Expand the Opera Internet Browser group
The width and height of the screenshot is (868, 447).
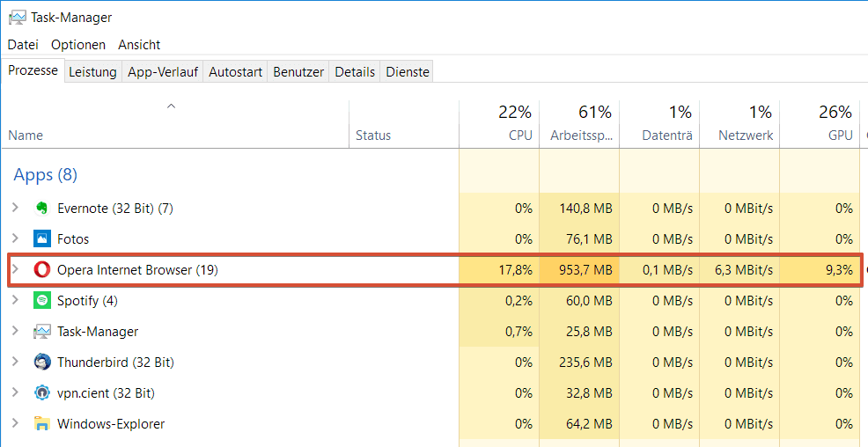click(16, 269)
